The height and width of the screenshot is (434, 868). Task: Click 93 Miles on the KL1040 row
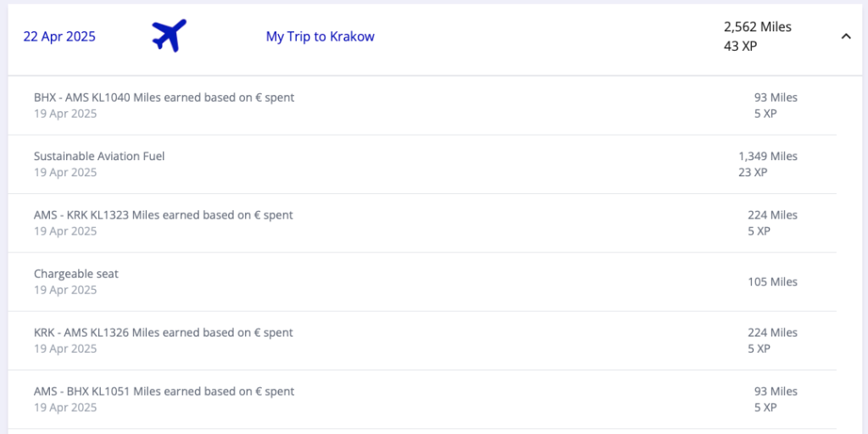[776, 97]
